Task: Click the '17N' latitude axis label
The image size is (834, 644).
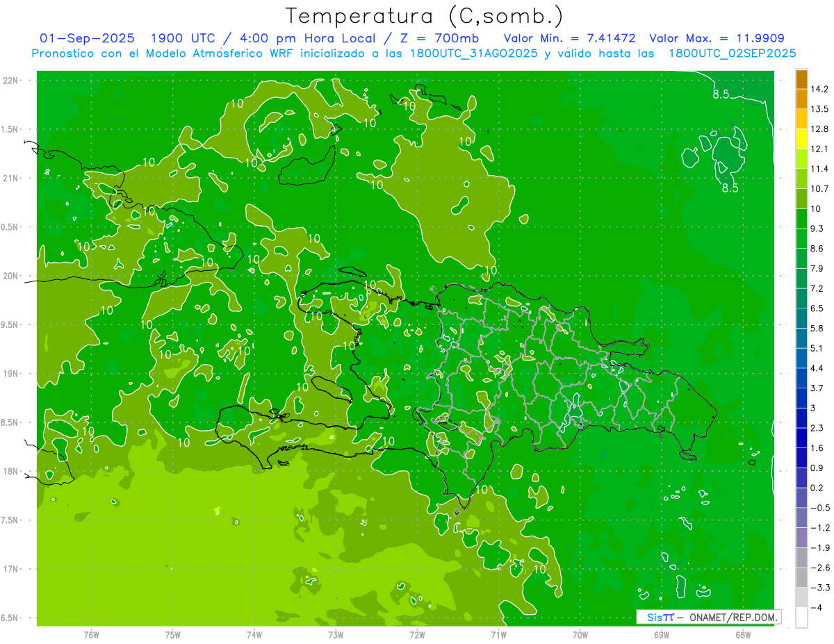Action: [11, 569]
